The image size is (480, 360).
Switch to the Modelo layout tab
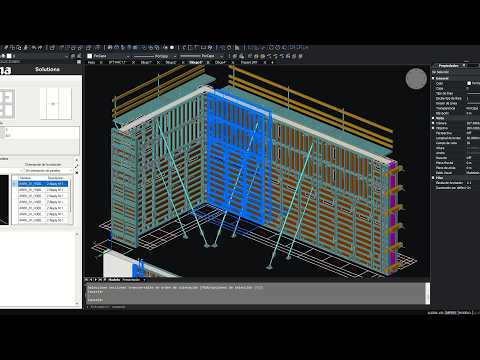114,280
